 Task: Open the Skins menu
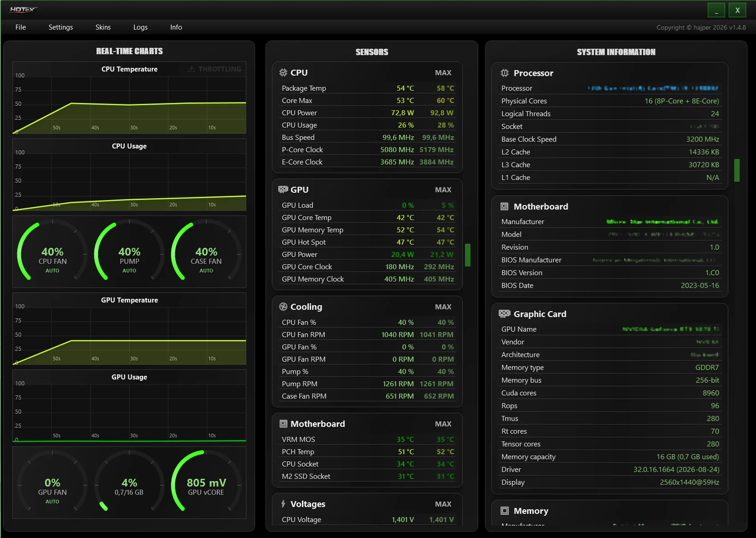point(103,27)
